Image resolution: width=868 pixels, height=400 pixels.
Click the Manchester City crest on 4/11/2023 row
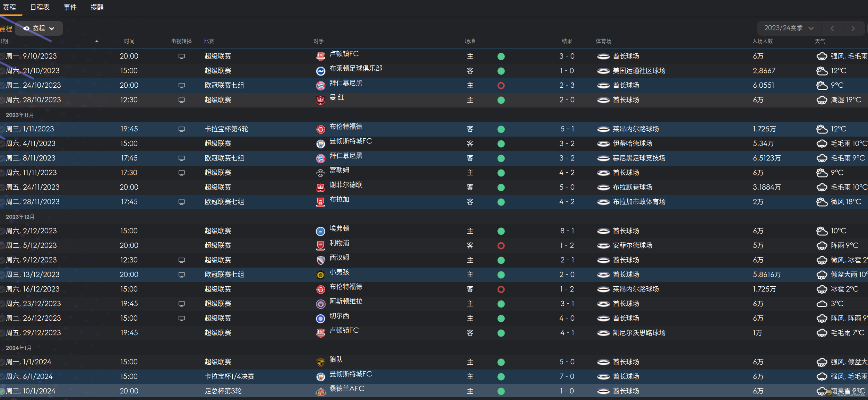(x=320, y=144)
